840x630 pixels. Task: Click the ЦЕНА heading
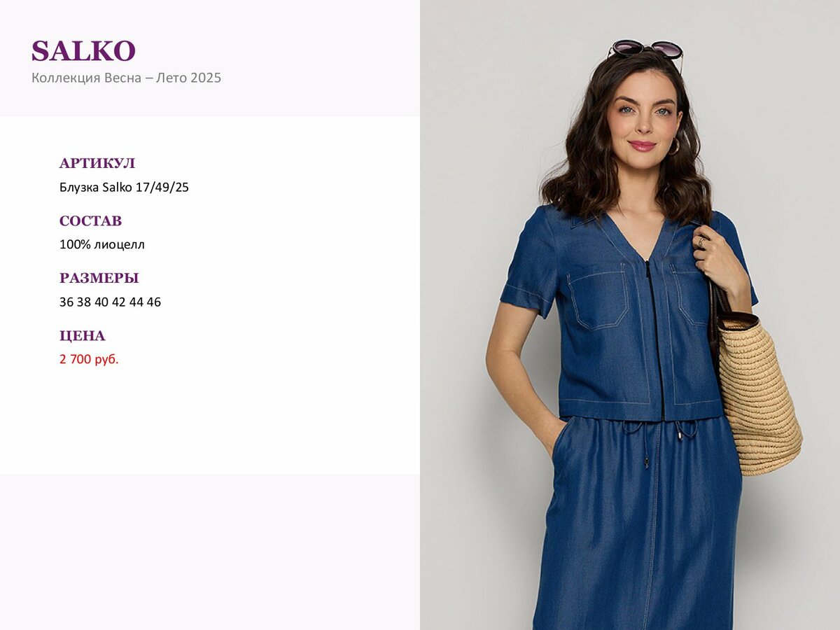[x=82, y=335]
